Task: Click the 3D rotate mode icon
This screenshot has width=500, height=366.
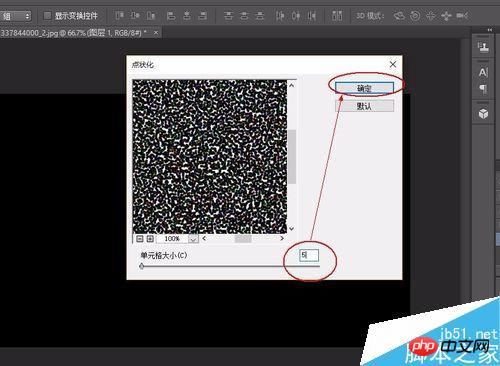Action: click(399, 16)
